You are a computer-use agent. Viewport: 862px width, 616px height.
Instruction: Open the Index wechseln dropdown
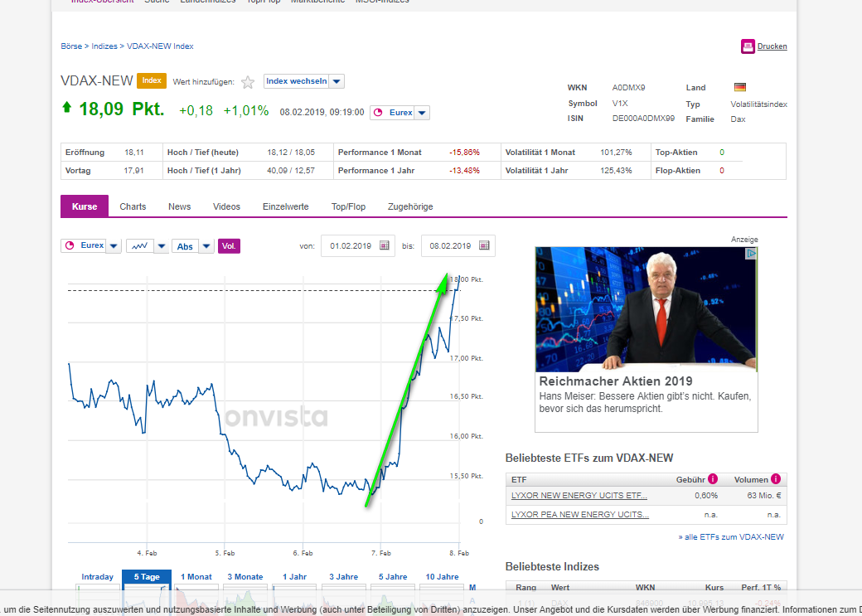click(x=303, y=81)
